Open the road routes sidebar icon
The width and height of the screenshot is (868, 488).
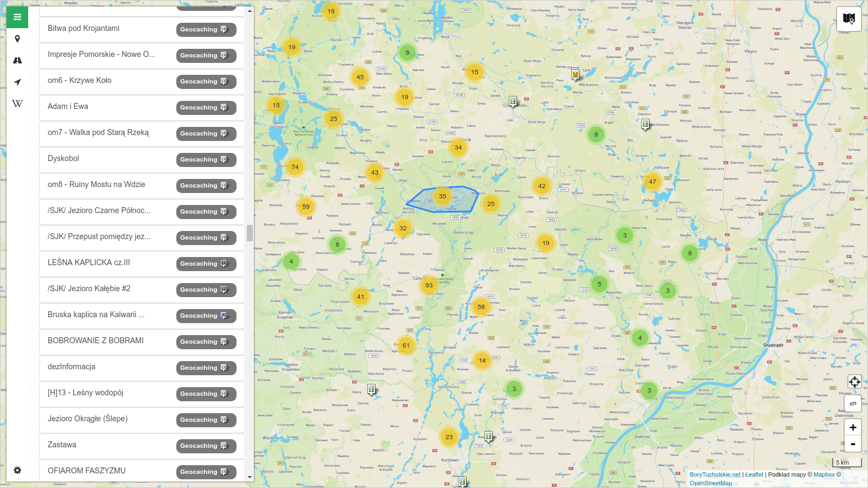coord(17,61)
